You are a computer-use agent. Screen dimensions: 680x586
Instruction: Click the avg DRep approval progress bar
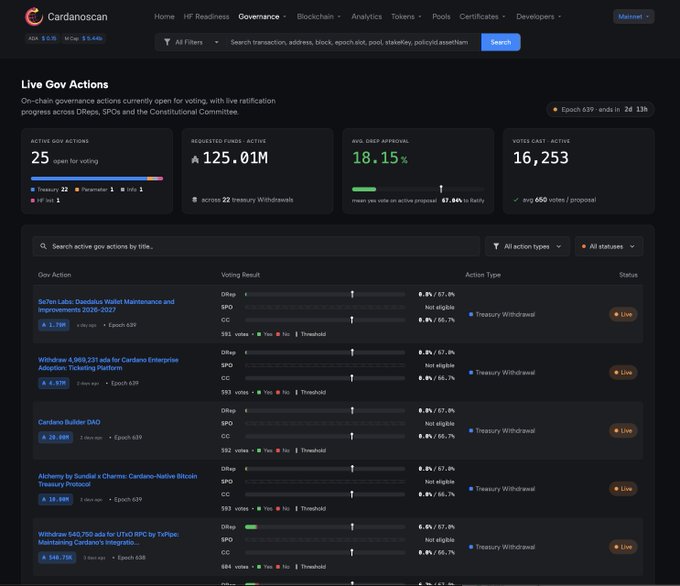[418, 189]
